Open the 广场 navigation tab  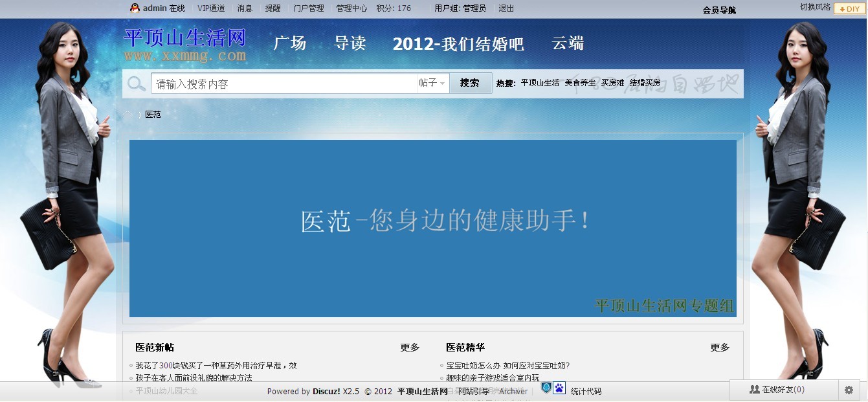[x=290, y=43]
